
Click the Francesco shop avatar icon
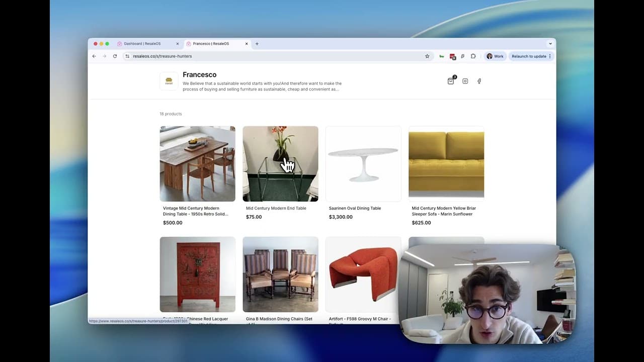(169, 80)
